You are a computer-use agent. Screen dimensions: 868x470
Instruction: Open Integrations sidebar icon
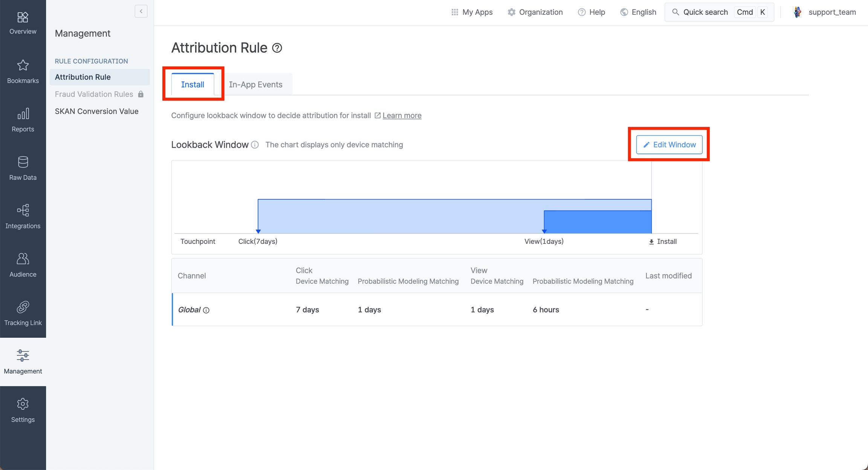point(23,210)
